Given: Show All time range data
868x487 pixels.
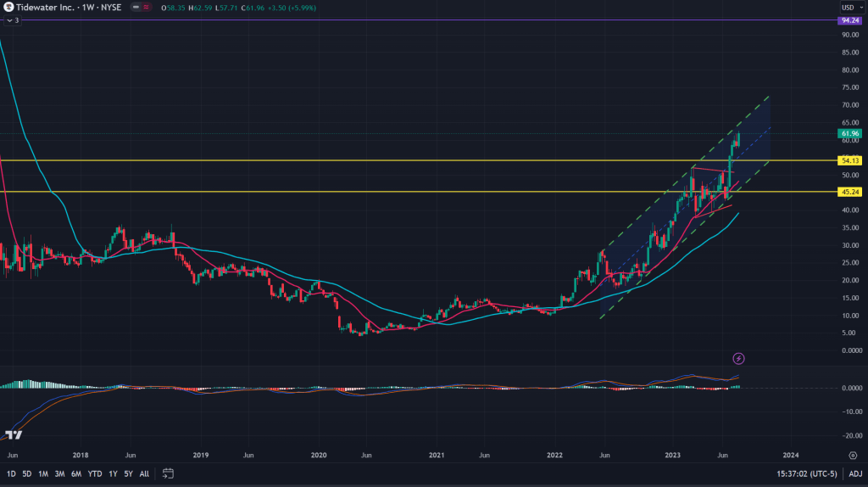Looking at the screenshot, I should click(144, 473).
